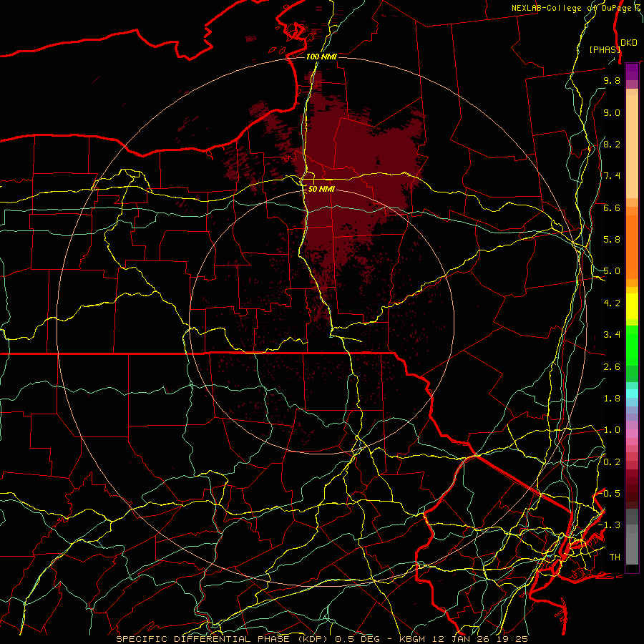This screenshot has width=644, height=644.
Task: Click the 3.4 legend value
Action: pyautogui.click(x=612, y=335)
